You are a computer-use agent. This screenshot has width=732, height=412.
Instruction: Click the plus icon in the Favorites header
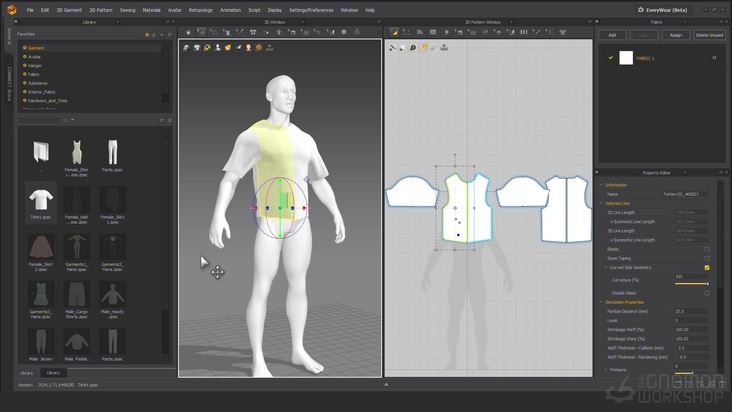tap(162, 35)
